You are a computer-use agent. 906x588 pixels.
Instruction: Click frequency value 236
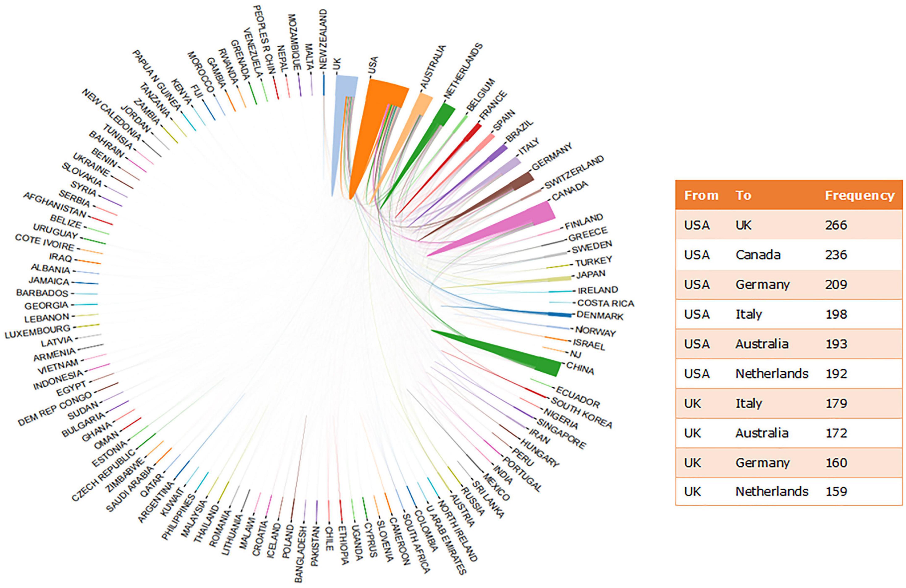point(836,255)
